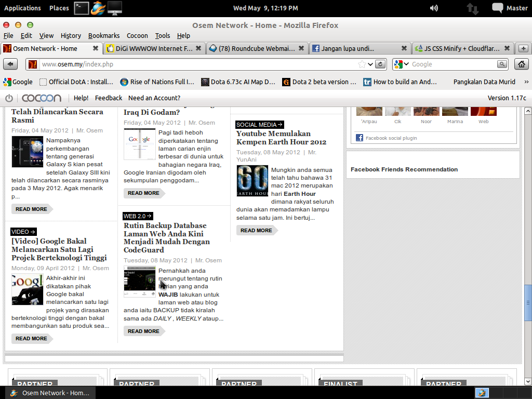This screenshot has height=399, width=532.
Task: Open Dota 6.73c AI Map bookmark
Action: pos(238,82)
